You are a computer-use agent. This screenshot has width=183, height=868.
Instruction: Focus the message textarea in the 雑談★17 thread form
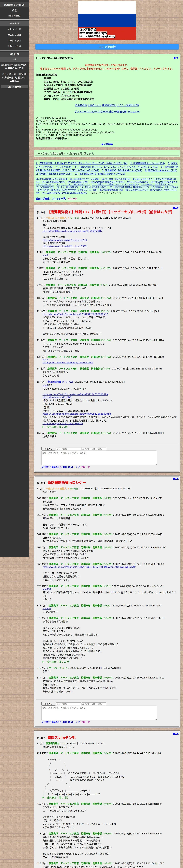click(99, 458)
